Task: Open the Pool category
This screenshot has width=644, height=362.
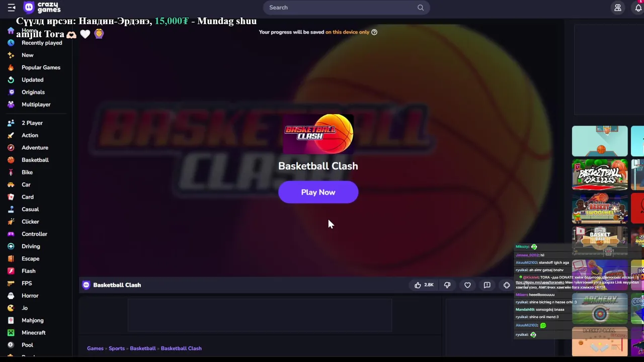Action: (27, 345)
